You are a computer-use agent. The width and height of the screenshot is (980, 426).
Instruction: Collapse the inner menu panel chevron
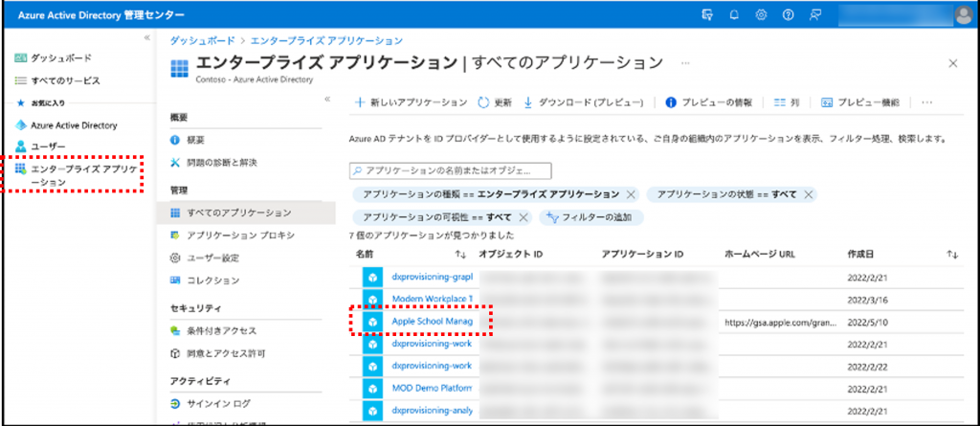point(327,100)
